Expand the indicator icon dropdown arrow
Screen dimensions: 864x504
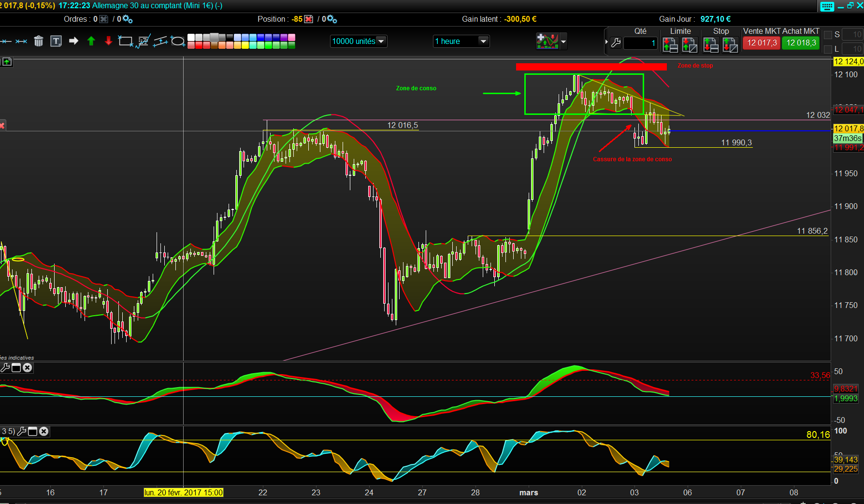coord(563,42)
